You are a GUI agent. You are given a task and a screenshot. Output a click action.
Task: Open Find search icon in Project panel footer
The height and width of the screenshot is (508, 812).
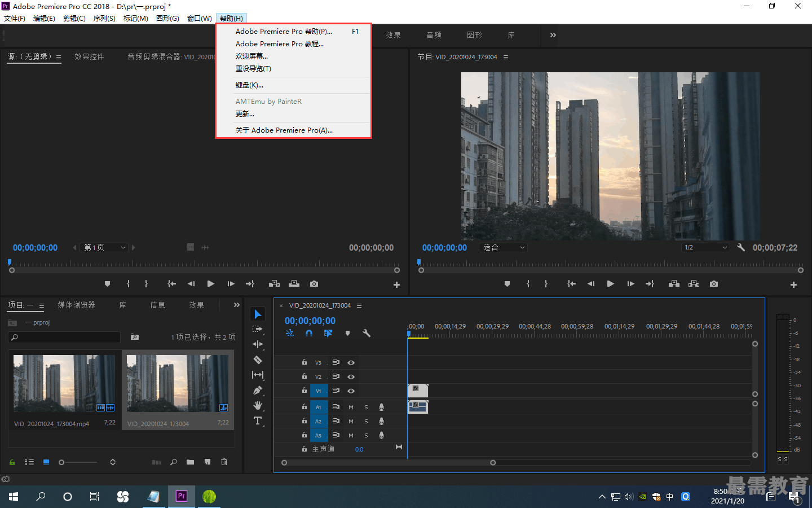tap(174, 462)
